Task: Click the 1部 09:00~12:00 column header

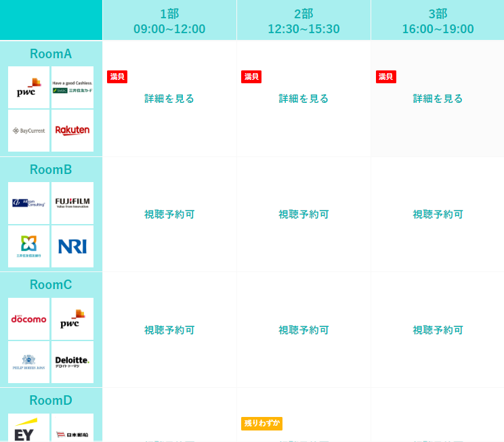Action: click(x=169, y=20)
